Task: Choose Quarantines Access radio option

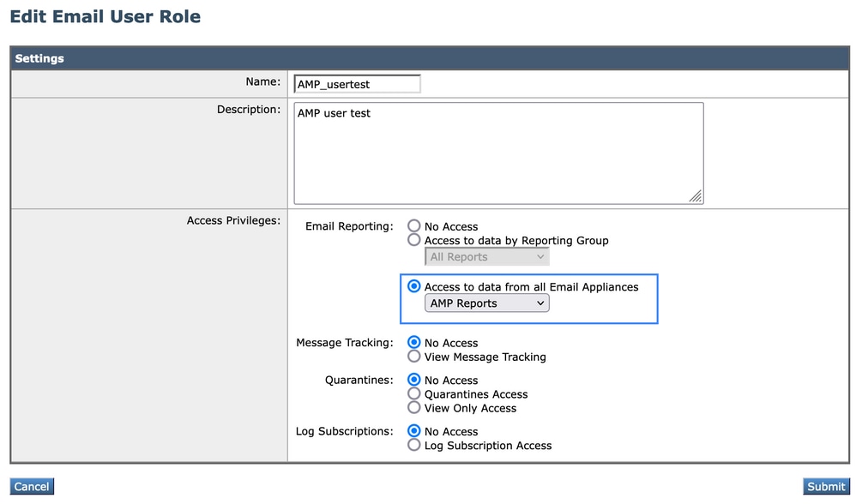Action: 413,393
